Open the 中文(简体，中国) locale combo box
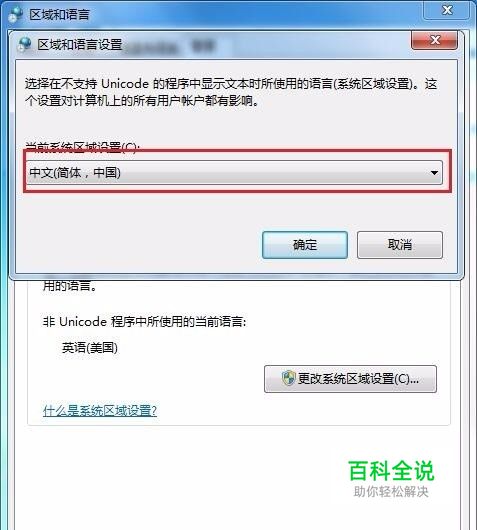477x530 pixels. point(234,172)
